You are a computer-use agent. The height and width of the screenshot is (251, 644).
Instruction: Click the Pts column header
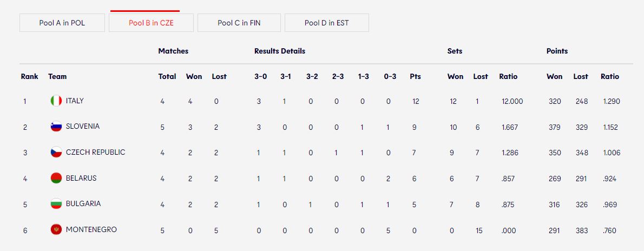coord(415,76)
